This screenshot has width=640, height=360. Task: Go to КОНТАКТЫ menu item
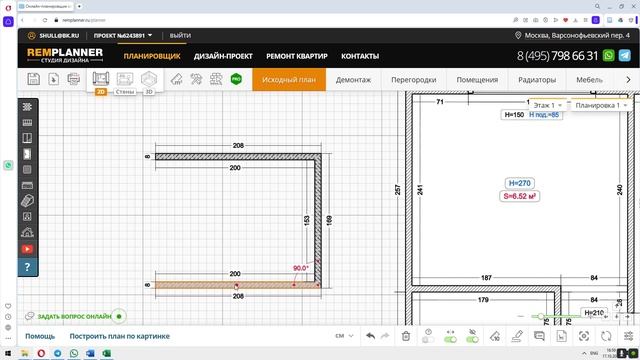tap(360, 56)
